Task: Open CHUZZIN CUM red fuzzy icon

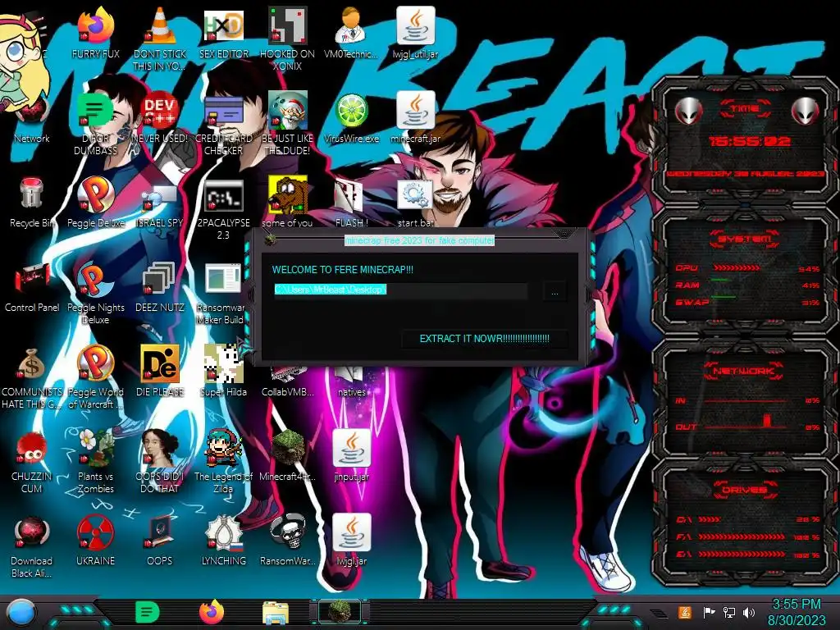Action: click(32, 449)
